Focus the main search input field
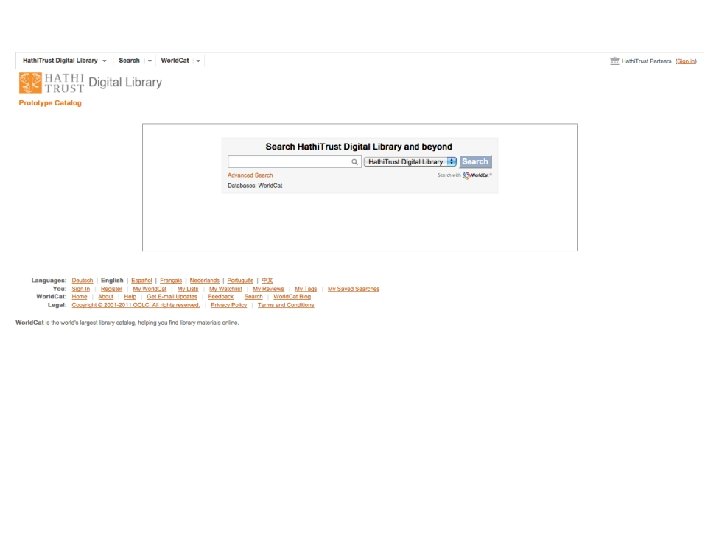720x540 pixels. tap(294, 162)
